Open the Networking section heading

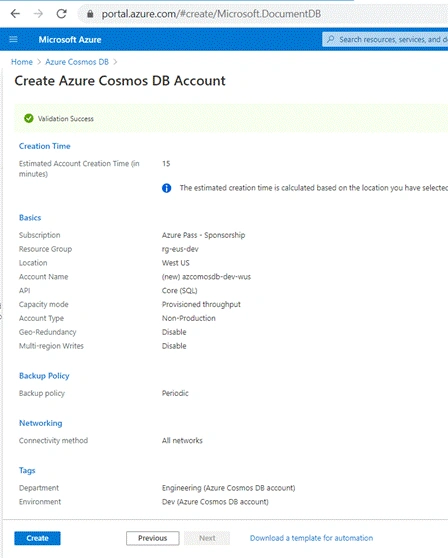[x=41, y=423]
